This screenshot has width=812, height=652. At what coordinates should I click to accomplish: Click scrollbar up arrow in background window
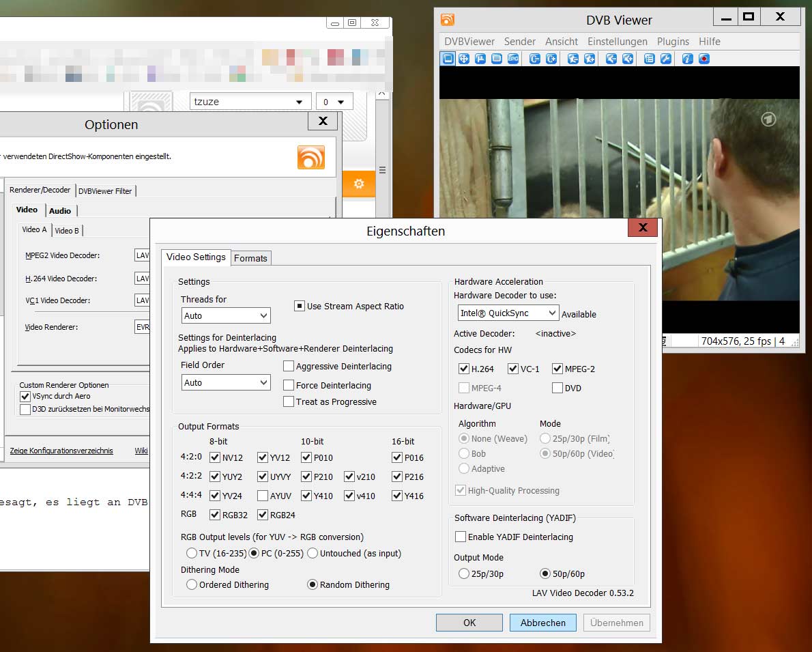[x=381, y=94]
